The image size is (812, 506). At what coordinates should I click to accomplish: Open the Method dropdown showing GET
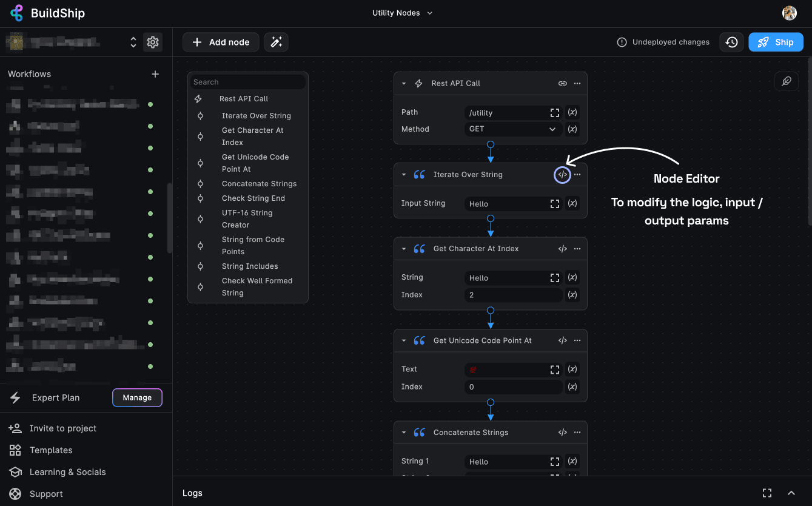[x=513, y=129]
